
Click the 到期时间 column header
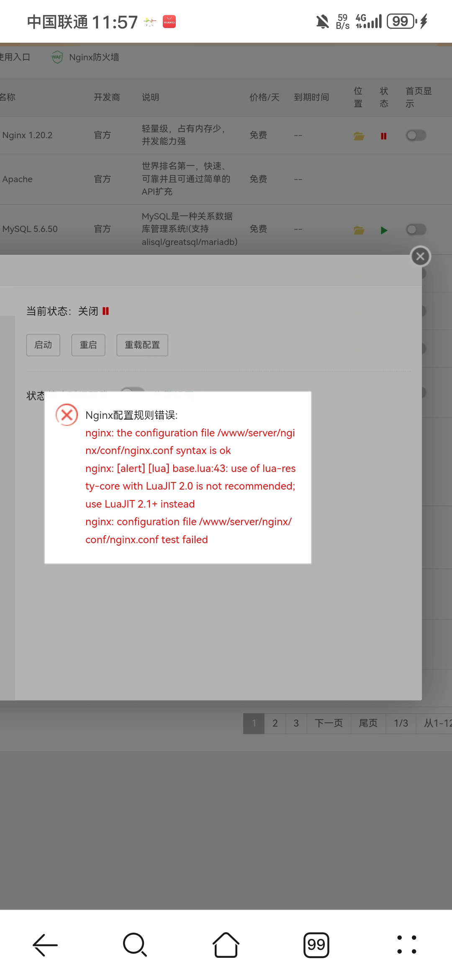[x=311, y=97]
